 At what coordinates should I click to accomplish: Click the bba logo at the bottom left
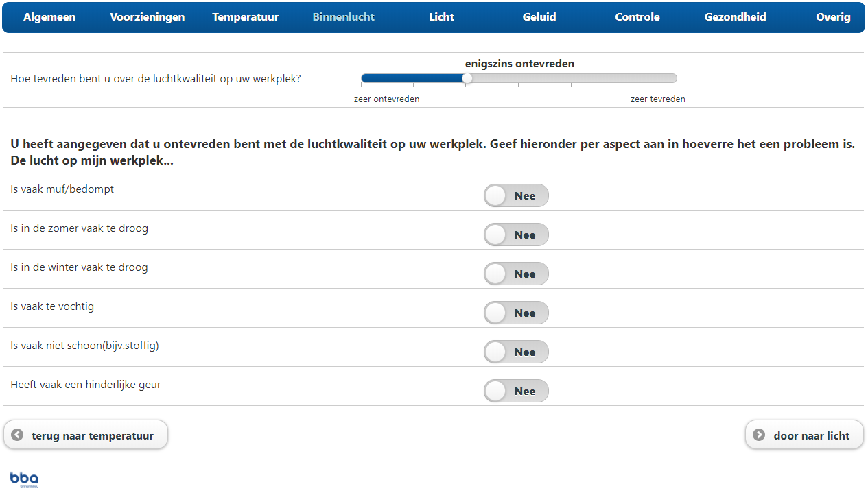point(24,479)
